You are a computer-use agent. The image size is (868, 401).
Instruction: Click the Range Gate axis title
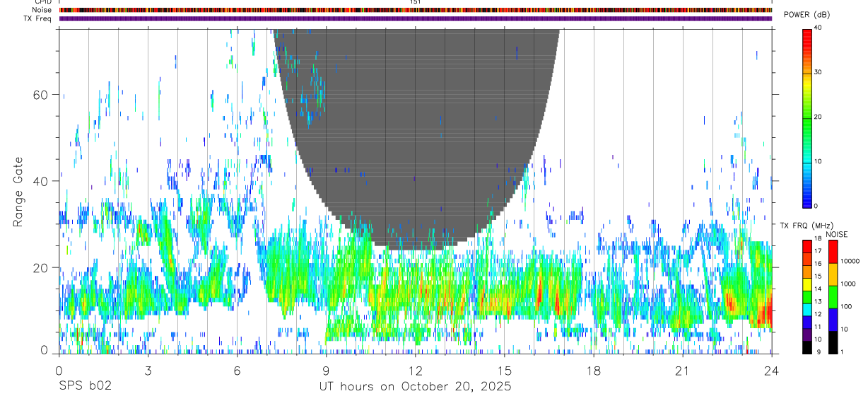[18, 192]
